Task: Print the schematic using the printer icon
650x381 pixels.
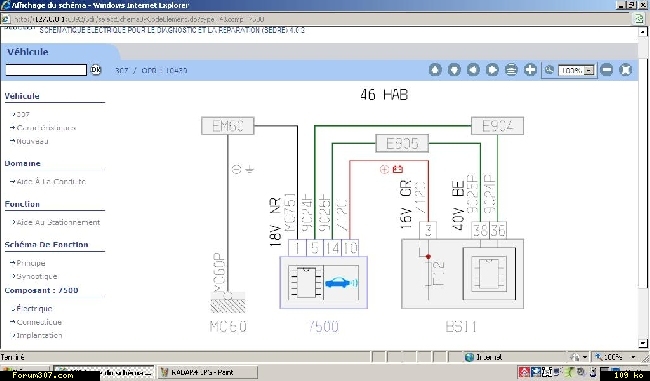Action: [x=511, y=70]
